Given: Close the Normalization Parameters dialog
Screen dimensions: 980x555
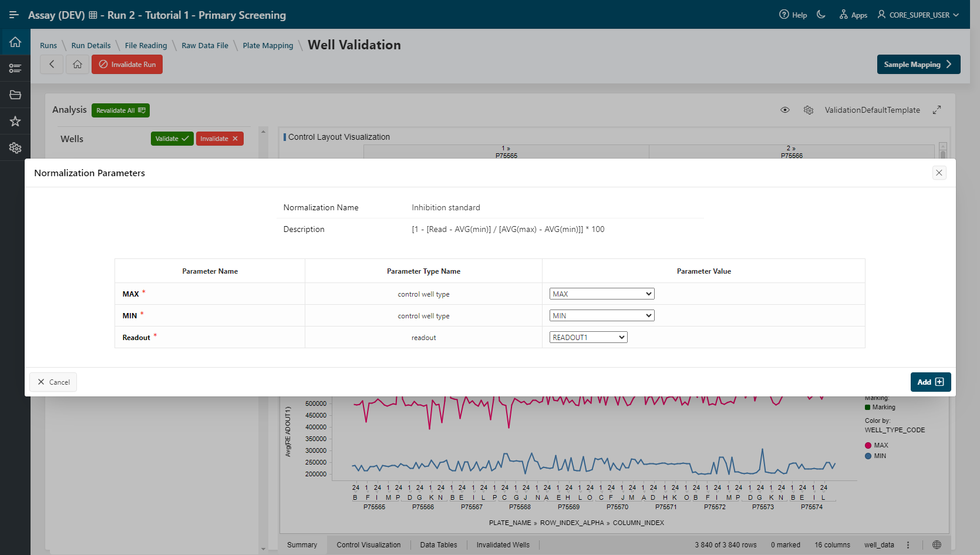Looking at the screenshot, I should tap(939, 173).
